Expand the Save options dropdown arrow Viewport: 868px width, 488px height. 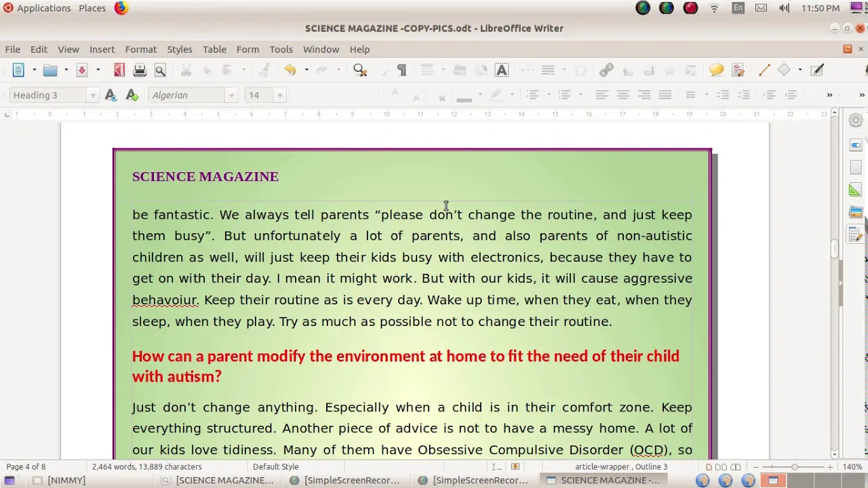click(98, 70)
